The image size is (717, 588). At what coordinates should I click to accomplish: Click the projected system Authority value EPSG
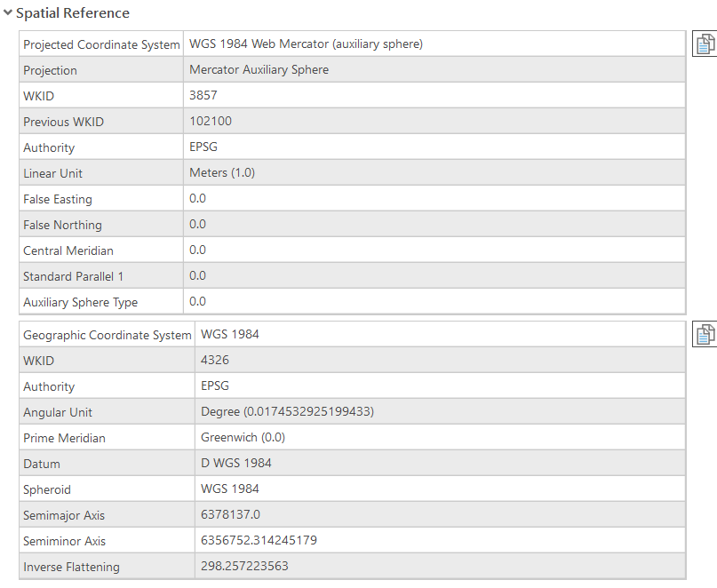203,147
